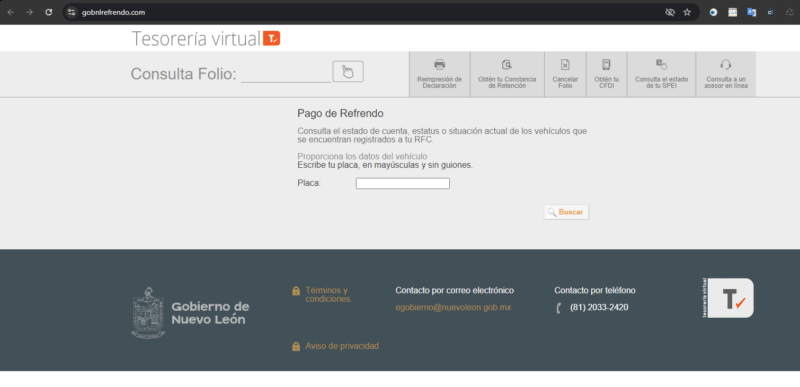Click the orange T logo in header
800x387 pixels.
pos(271,38)
